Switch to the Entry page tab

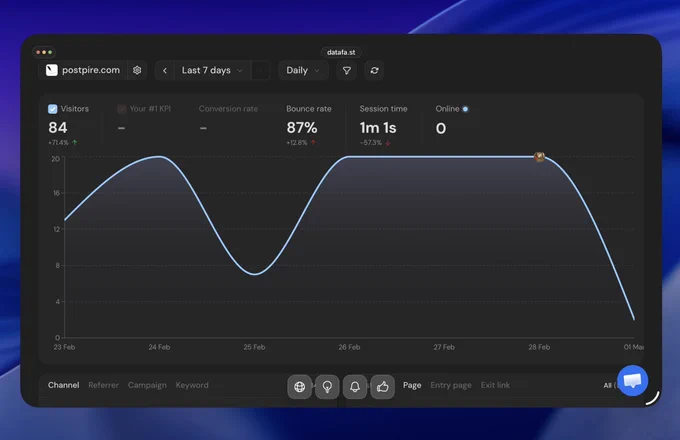[x=451, y=385]
